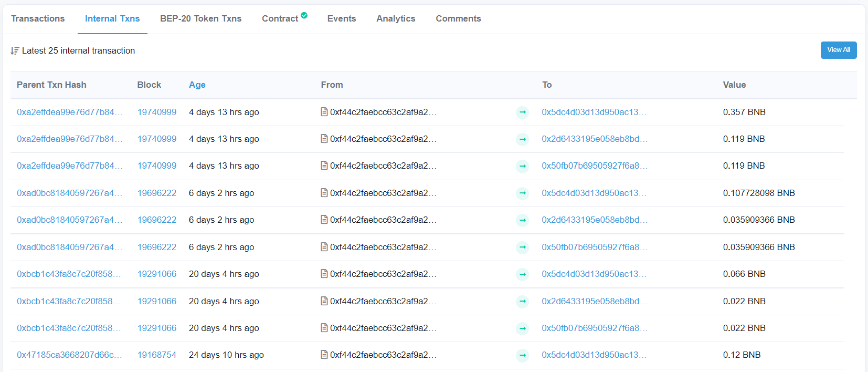Switch to BEP-20 Token Txns tab

click(x=201, y=18)
